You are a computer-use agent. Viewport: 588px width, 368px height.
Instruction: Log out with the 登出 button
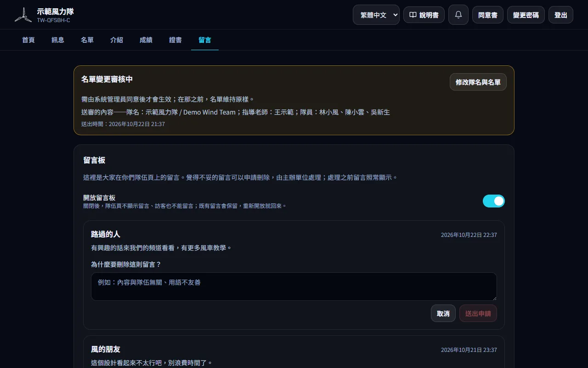(561, 15)
